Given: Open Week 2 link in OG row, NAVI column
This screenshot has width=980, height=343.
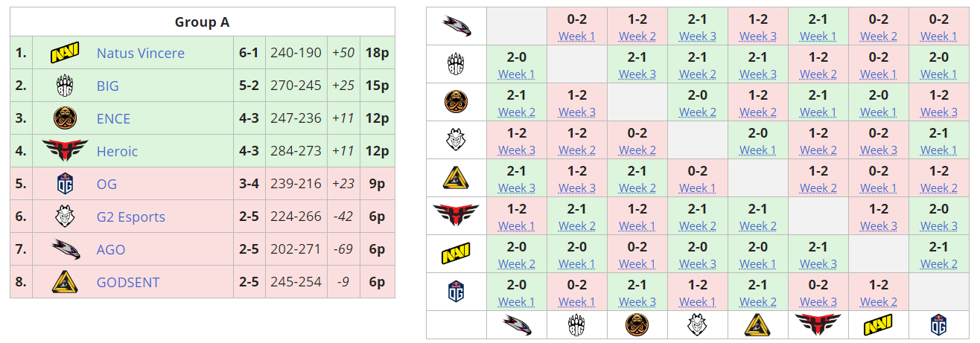Looking at the screenshot, I should 879,302.
